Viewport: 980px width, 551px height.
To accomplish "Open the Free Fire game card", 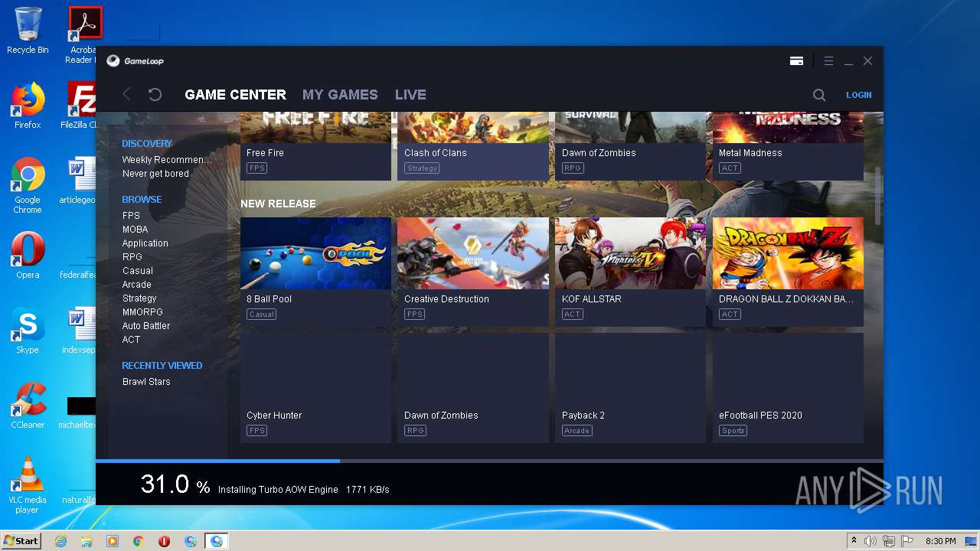I will 315,146.
